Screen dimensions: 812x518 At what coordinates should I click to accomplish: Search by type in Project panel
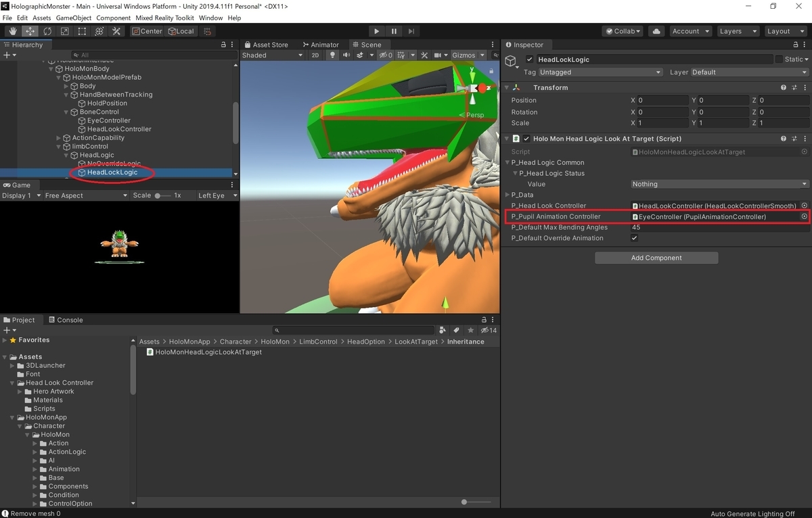(442, 330)
